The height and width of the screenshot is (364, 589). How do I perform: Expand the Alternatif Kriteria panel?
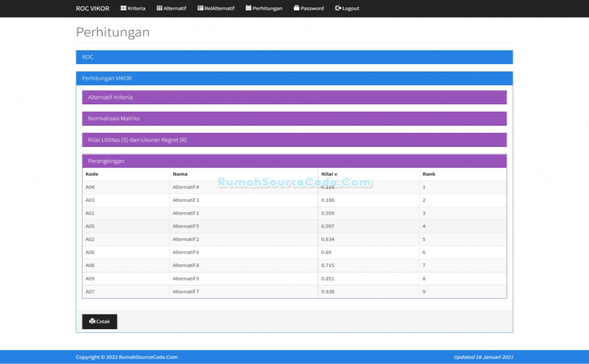tap(294, 97)
